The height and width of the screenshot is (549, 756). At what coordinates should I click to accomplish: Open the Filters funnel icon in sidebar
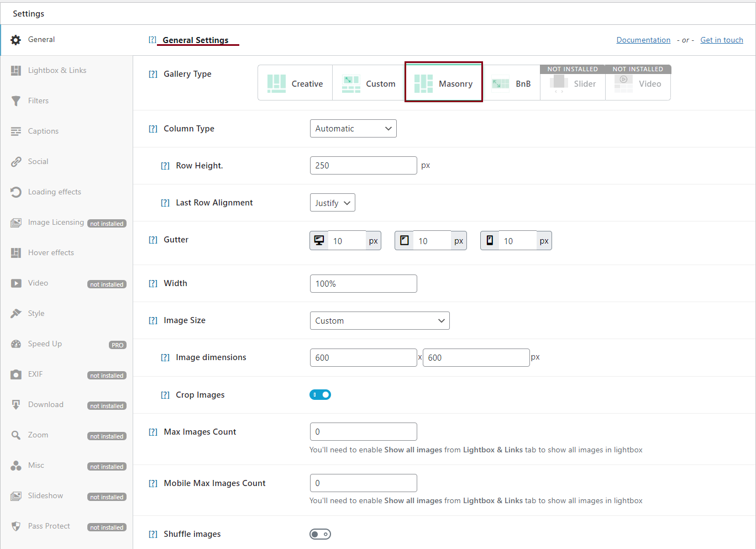(x=16, y=101)
